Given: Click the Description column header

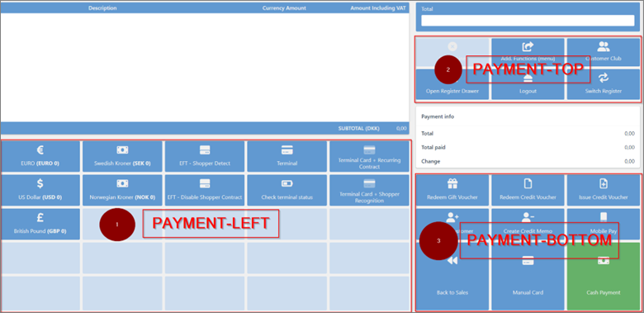Looking at the screenshot, I should click(102, 8).
